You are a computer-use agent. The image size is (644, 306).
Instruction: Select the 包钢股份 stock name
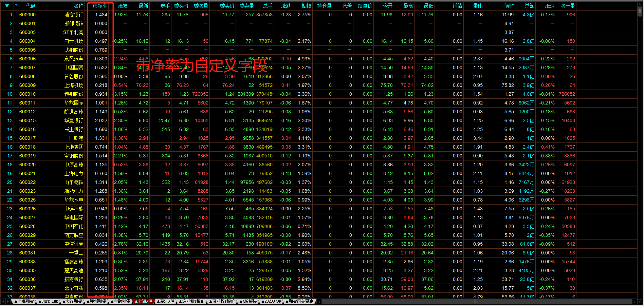tap(74, 94)
